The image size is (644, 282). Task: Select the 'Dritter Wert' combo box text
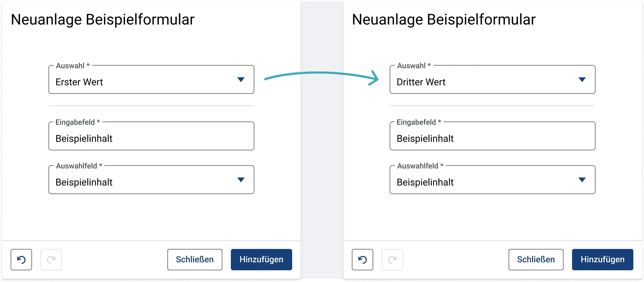tap(421, 82)
